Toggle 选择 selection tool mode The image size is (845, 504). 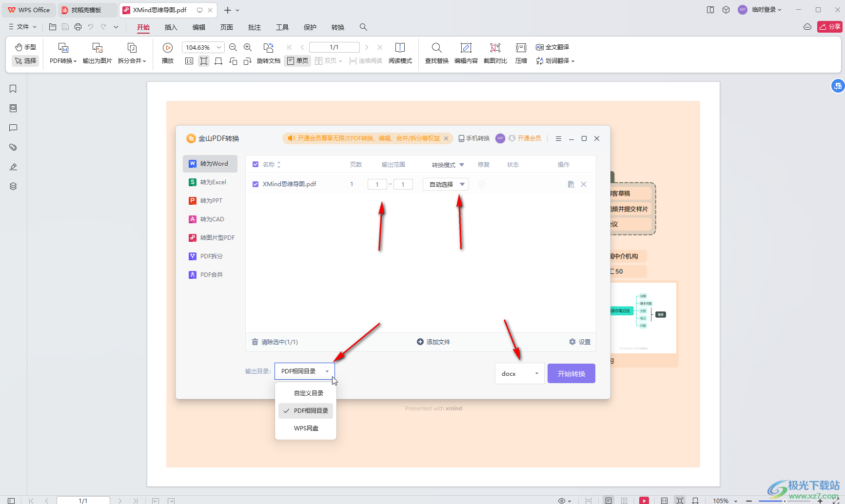(x=25, y=61)
